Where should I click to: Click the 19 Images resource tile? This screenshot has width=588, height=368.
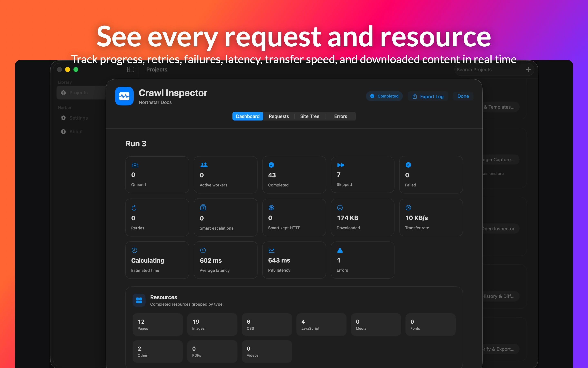point(212,324)
